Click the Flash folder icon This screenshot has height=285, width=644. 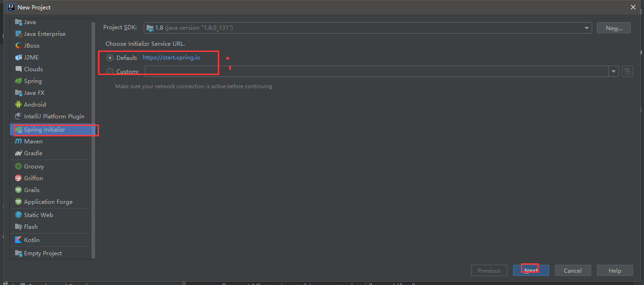tap(18, 227)
